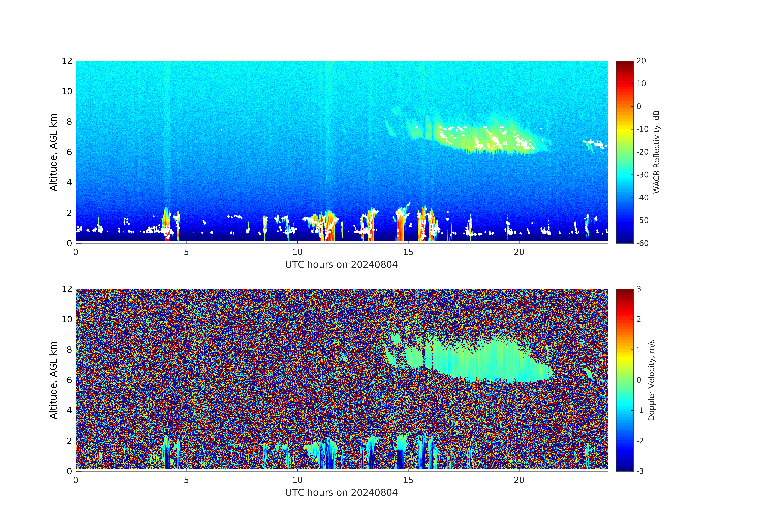Click the Doppler Velocity colorbar
This screenshot has height=532, width=775.
point(624,380)
